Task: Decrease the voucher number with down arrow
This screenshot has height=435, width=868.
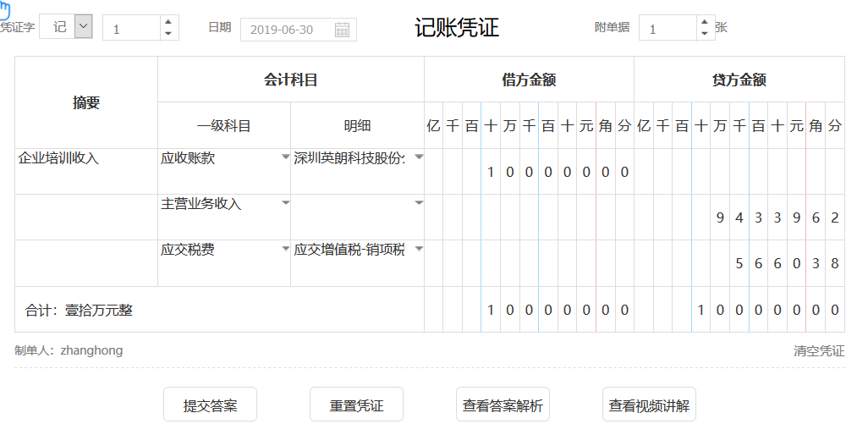Action: click(168, 34)
